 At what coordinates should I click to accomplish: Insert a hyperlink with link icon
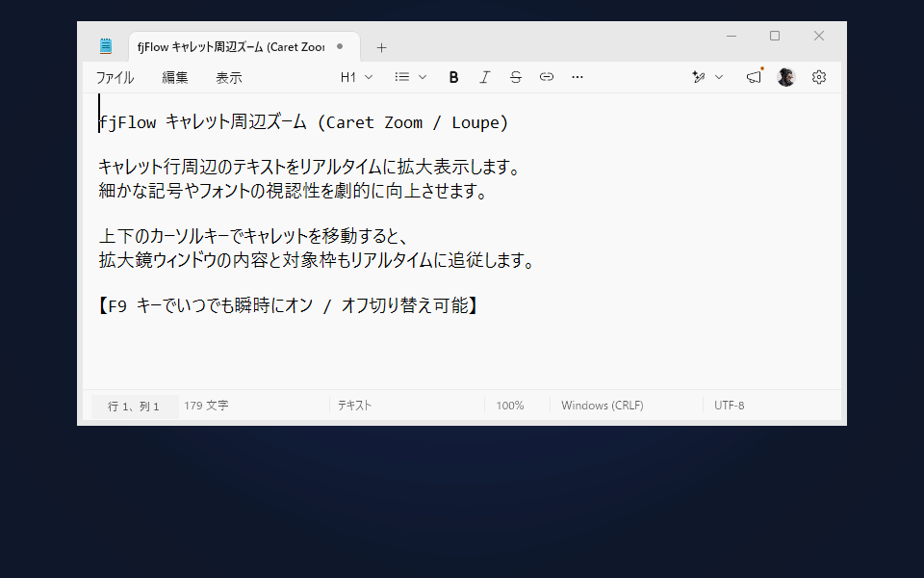point(547,77)
